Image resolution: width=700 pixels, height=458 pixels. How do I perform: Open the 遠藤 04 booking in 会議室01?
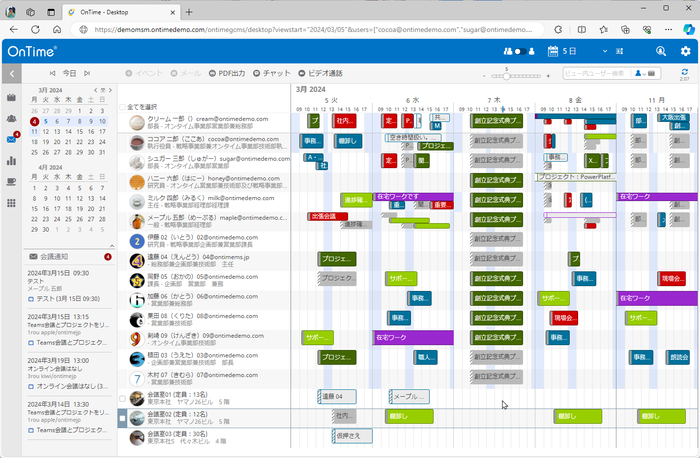(x=337, y=396)
